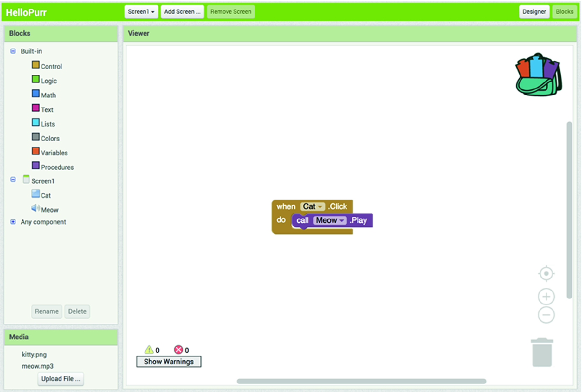Click the Add Screen button
This screenshot has height=392, width=583.
(182, 12)
